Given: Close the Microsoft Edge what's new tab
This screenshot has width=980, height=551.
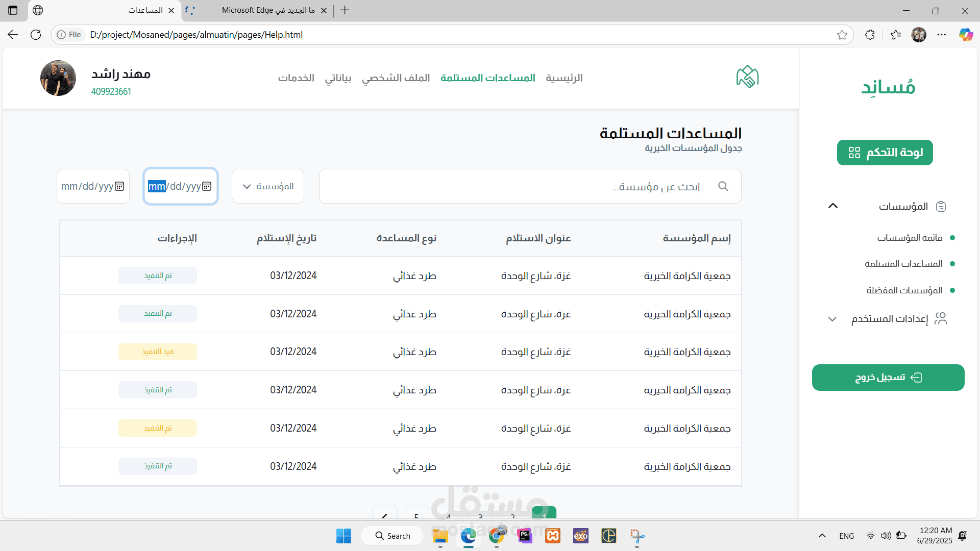Looking at the screenshot, I should pyautogui.click(x=324, y=10).
